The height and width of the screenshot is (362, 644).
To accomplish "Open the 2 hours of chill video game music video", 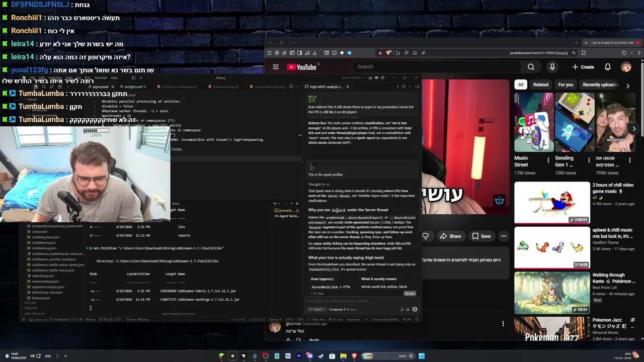I will 552,202.
